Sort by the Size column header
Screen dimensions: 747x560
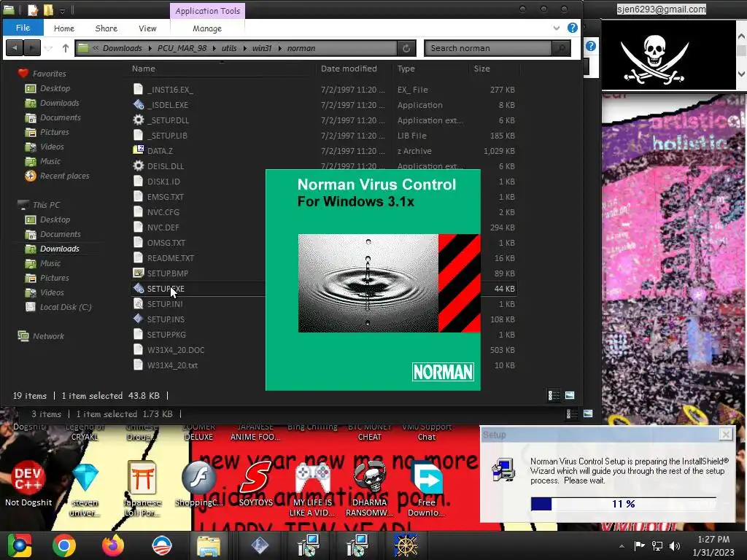click(x=481, y=69)
